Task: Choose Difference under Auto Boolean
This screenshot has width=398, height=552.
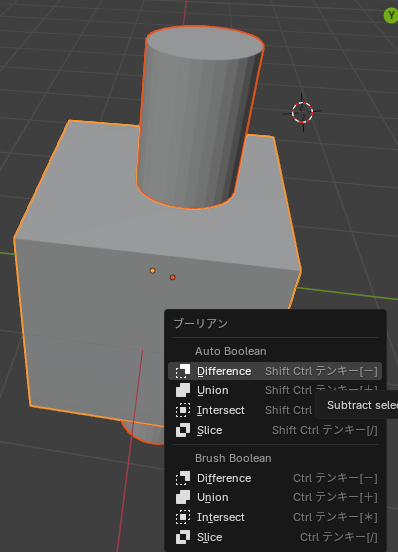Action: 275,371
